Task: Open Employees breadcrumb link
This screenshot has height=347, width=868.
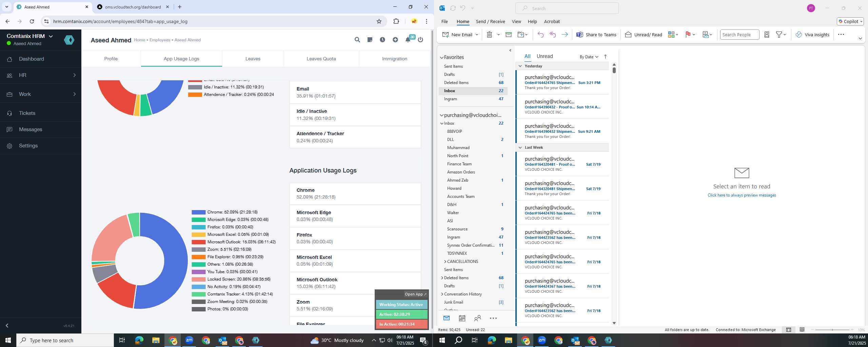Action: click(x=160, y=40)
